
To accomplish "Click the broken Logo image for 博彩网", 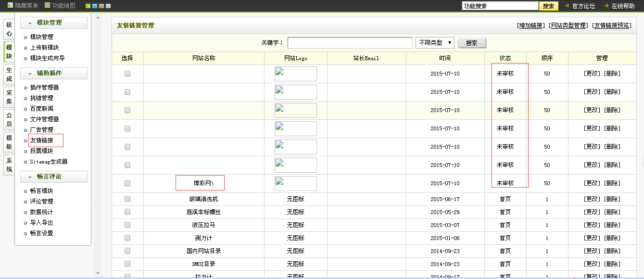I will [x=295, y=183].
